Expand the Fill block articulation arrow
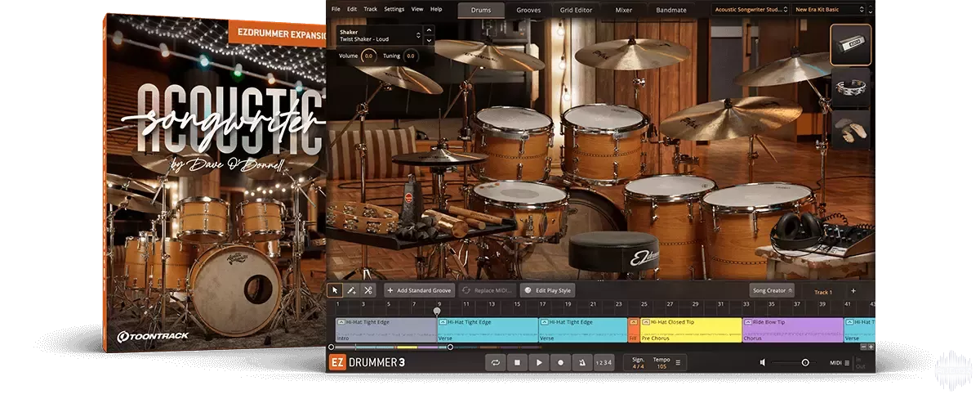The height and width of the screenshot is (399, 980). 634,322
